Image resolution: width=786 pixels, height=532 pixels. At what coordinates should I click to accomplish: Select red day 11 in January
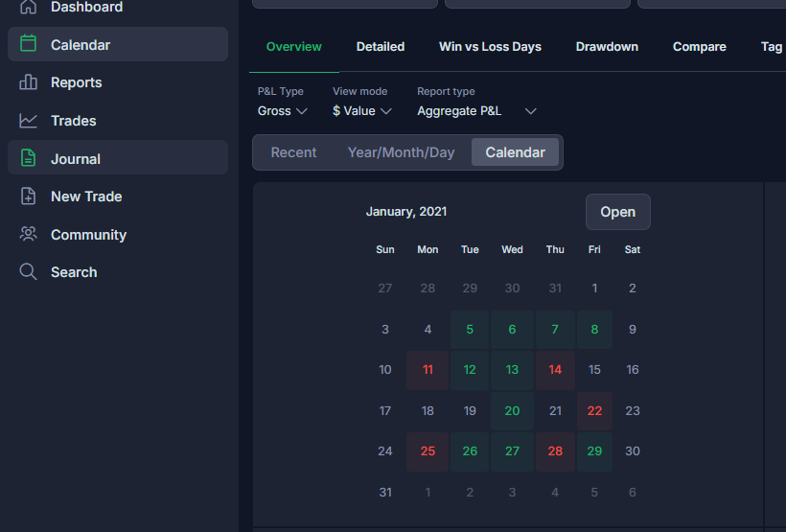tap(428, 370)
